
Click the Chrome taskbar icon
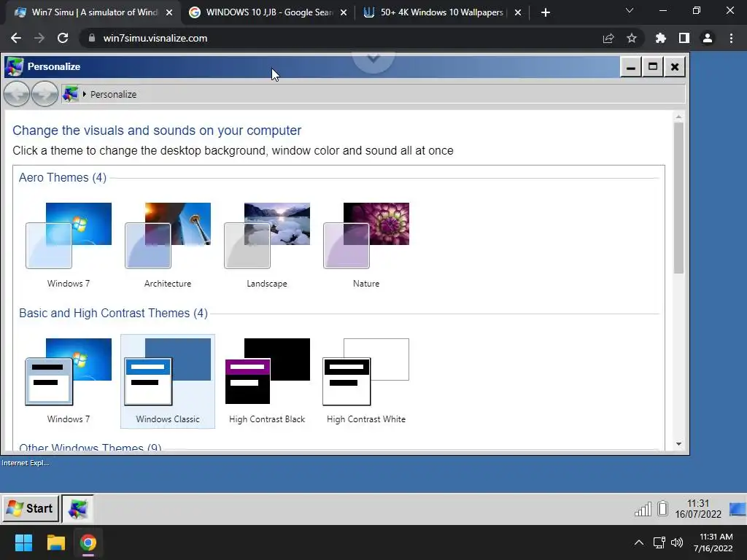[88, 542]
